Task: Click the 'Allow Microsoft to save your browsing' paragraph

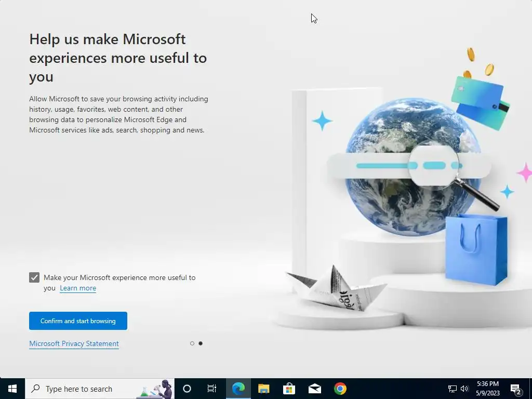Action: pyautogui.click(x=119, y=114)
